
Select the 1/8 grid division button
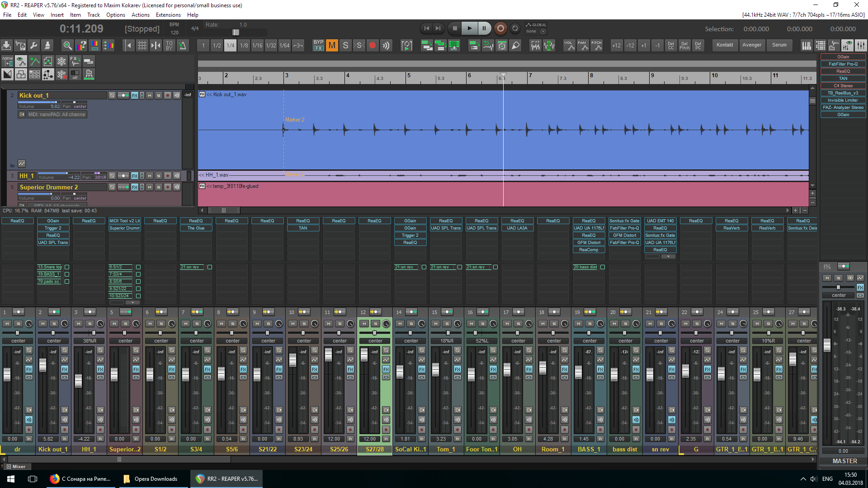click(x=244, y=46)
